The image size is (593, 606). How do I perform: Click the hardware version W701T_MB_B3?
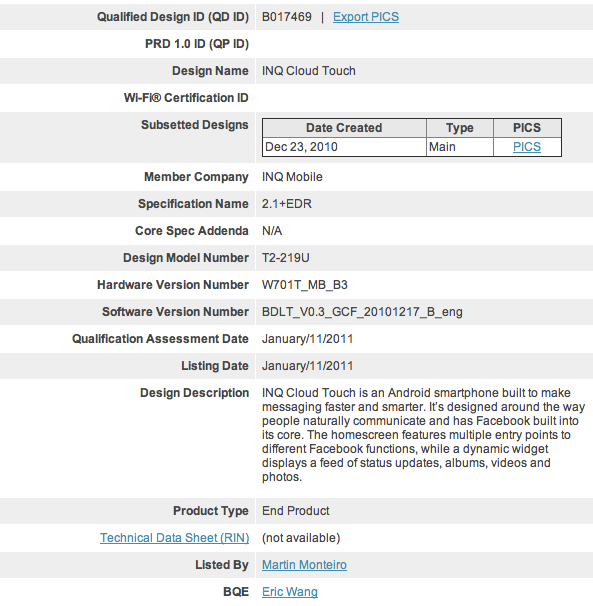tap(305, 285)
